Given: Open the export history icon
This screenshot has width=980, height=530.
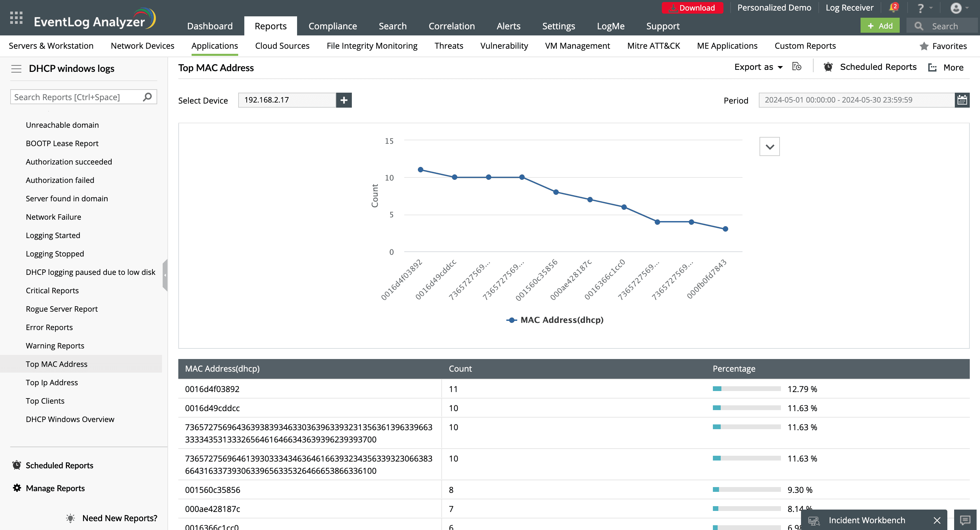Looking at the screenshot, I should tap(797, 67).
